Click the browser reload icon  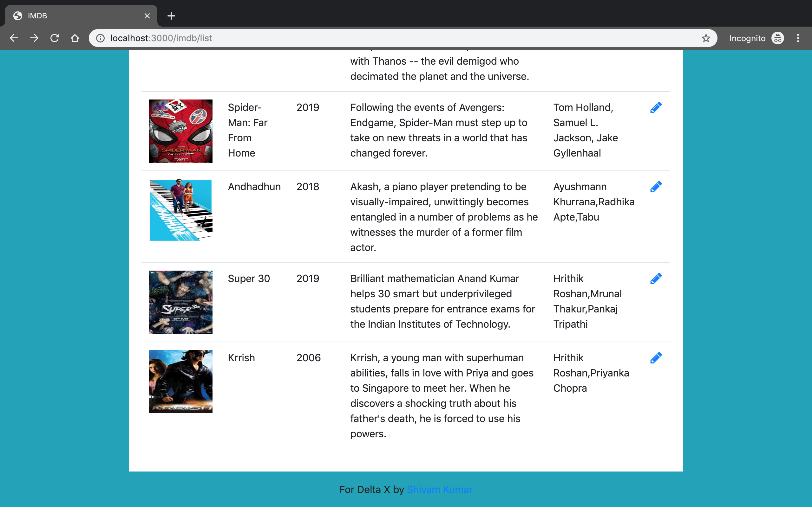55,38
